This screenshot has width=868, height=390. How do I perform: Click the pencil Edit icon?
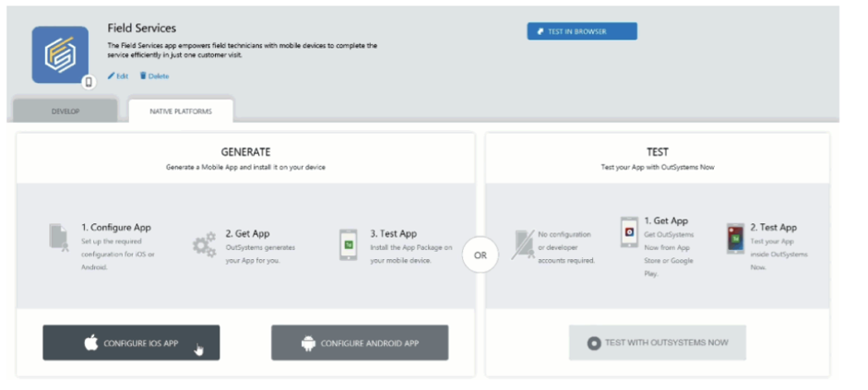(111, 76)
